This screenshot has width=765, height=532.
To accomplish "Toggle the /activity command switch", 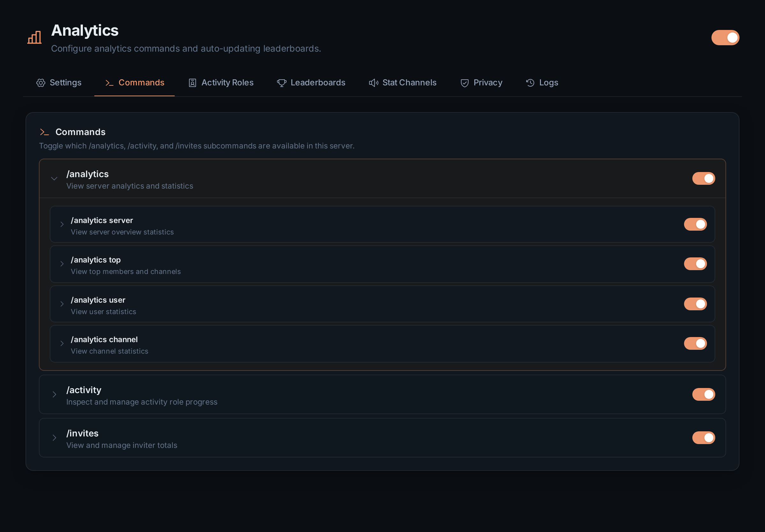I will pyautogui.click(x=703, y=394).
